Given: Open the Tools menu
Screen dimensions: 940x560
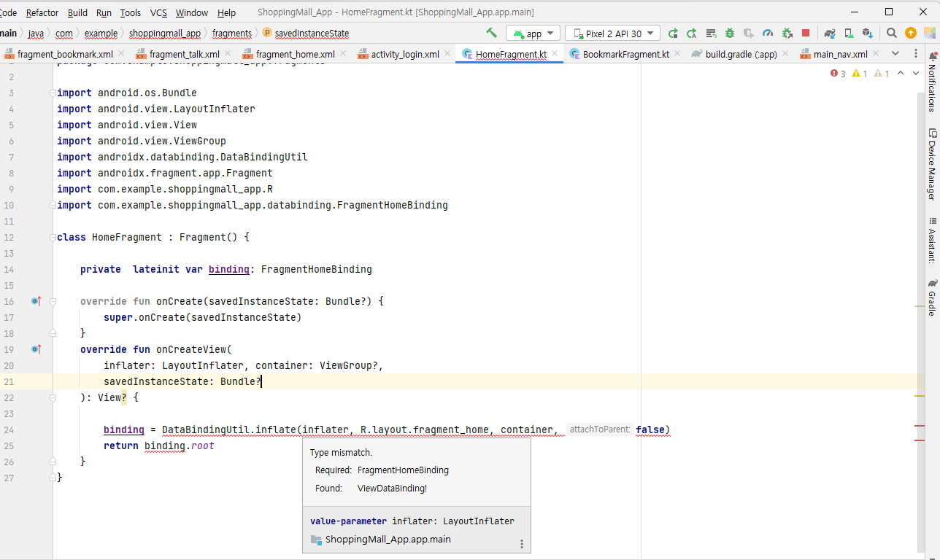Looking at the screenshot, I should click(131, 12).
